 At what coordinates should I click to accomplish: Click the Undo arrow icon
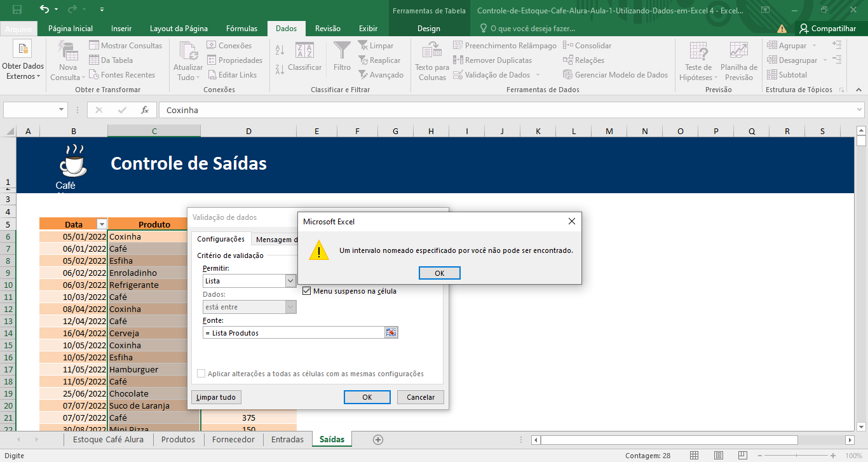pos(44,10)
